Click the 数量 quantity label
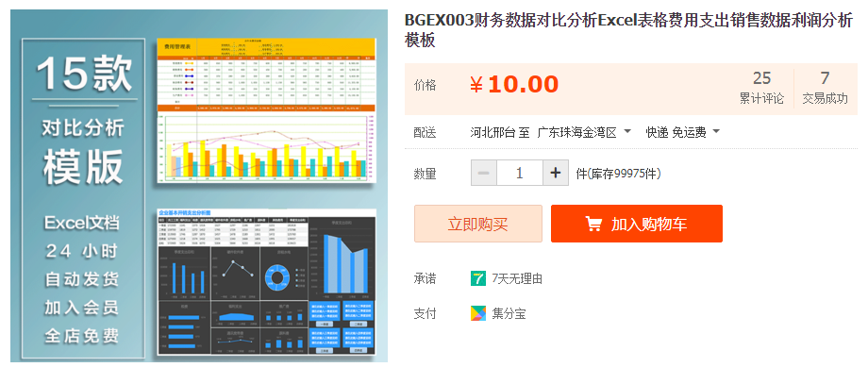This screenshot has width=868, height=384. (426, 174)
